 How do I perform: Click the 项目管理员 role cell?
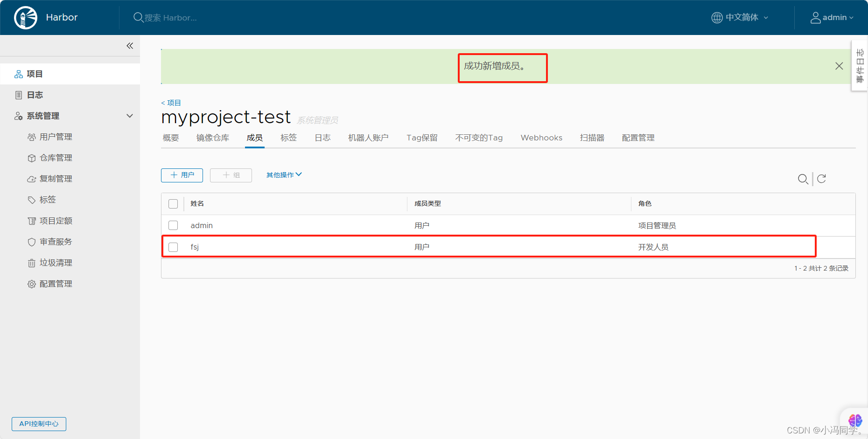657,226
